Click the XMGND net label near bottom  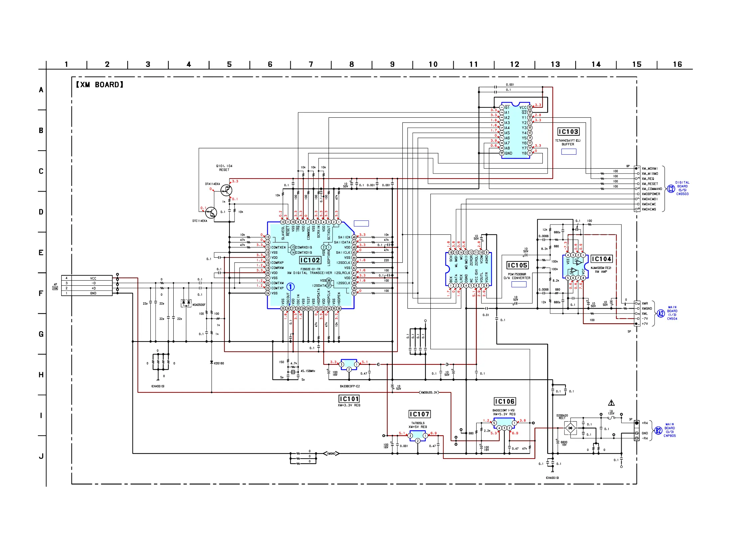tap(331, 454)
